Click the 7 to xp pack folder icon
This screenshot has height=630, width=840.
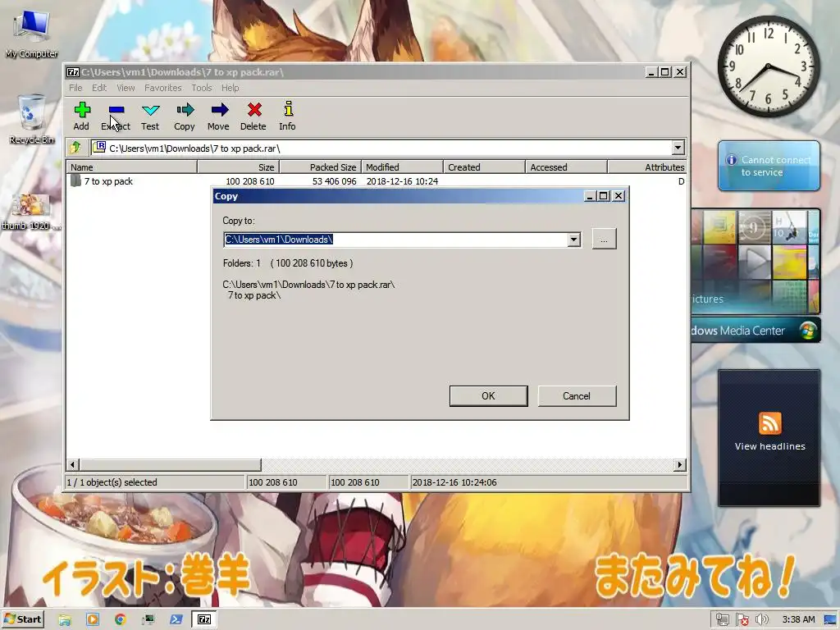(x=75, y=181)
